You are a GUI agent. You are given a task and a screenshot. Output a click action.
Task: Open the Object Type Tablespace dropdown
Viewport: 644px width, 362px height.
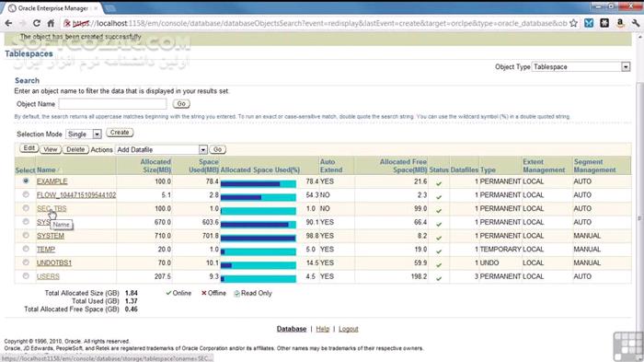[x=581, y=66]
